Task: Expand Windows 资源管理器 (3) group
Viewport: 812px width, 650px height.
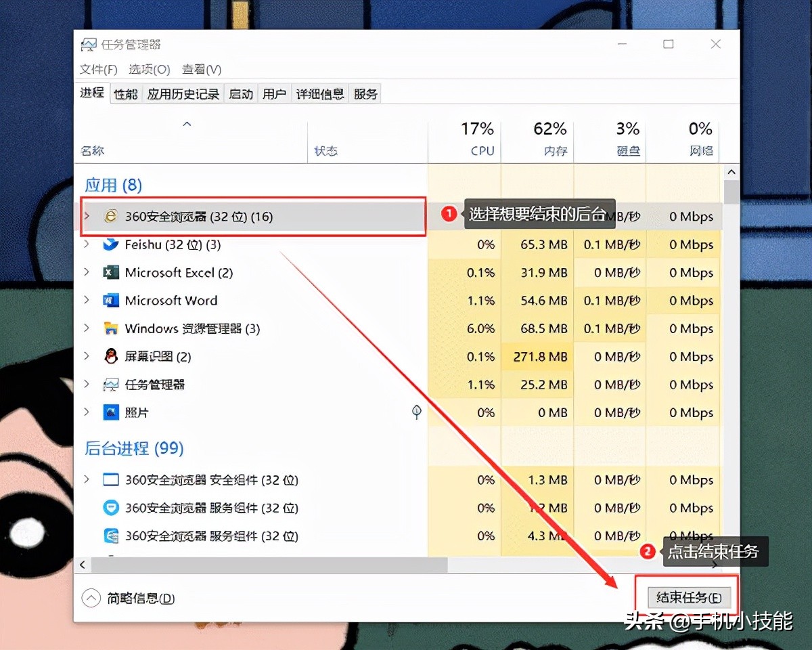Action: click(87, 328)
